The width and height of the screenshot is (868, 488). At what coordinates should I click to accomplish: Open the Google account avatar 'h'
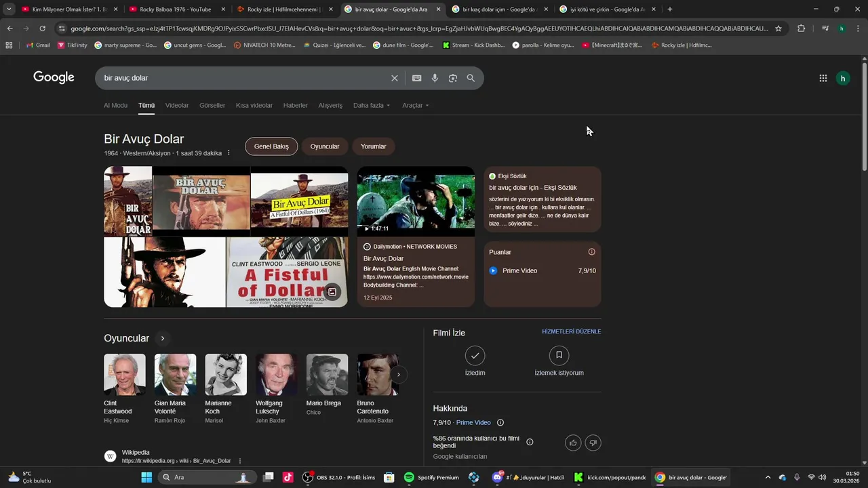point(843,78)
